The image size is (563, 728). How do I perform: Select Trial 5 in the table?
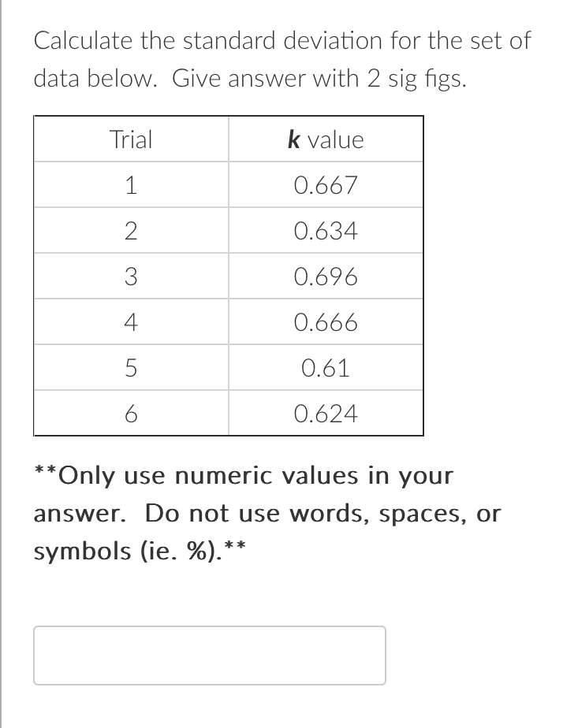[x=131, y=367]
